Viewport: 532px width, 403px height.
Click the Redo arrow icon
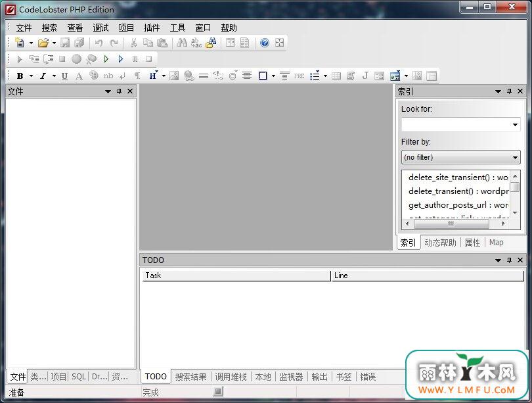114,43
